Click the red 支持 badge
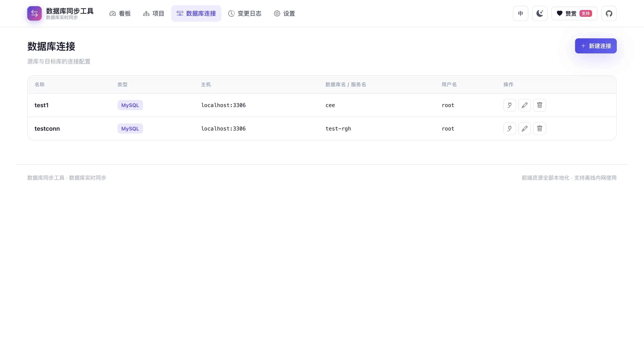Viewport: 644px width, 352px height. point(586,13)
